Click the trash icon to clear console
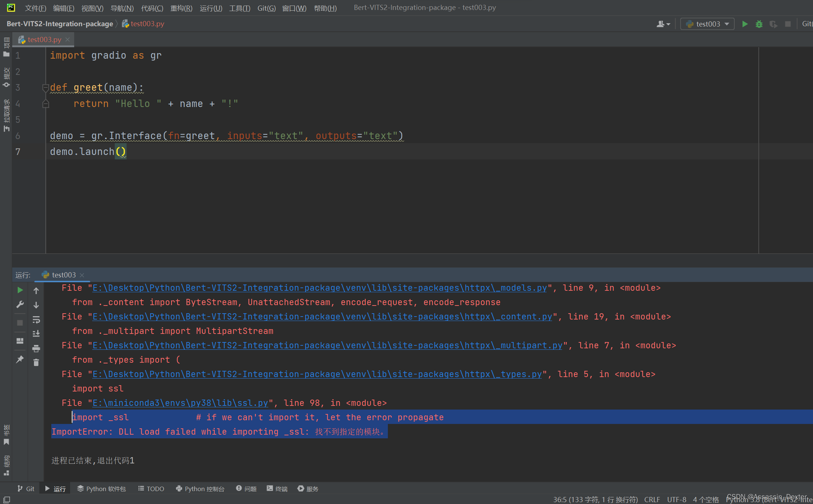Image resolution: width=813 pixels, height=504 pixels. tap(36, 363)
